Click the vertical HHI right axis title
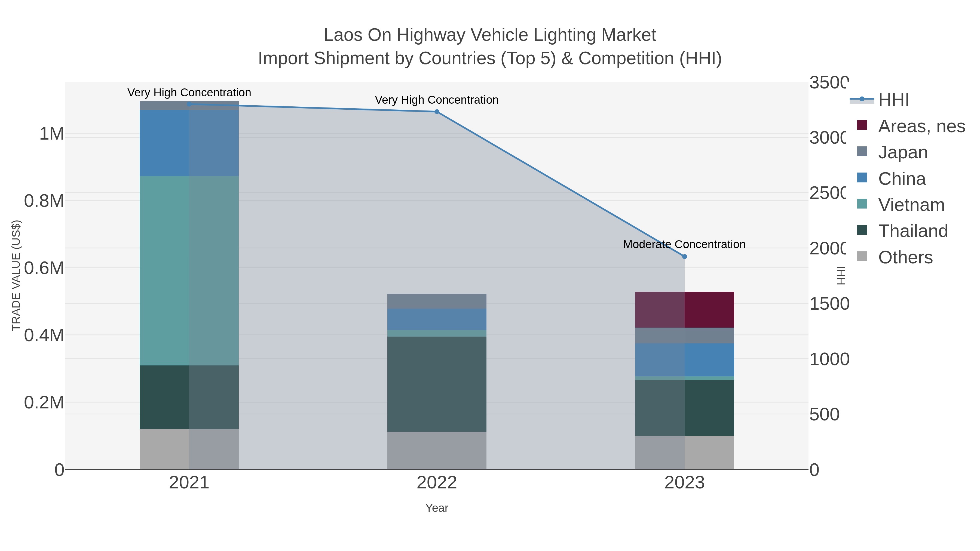 click(841, 275)
